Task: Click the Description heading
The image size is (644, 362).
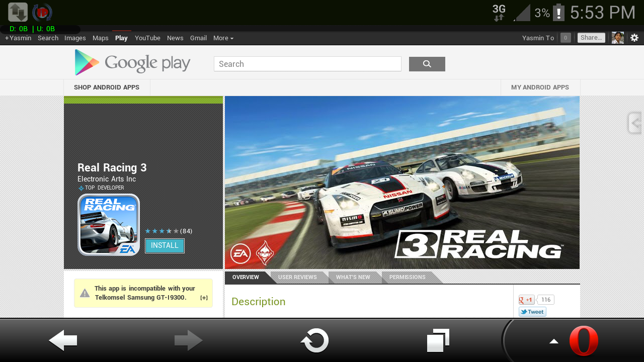Action: point(259,302)
